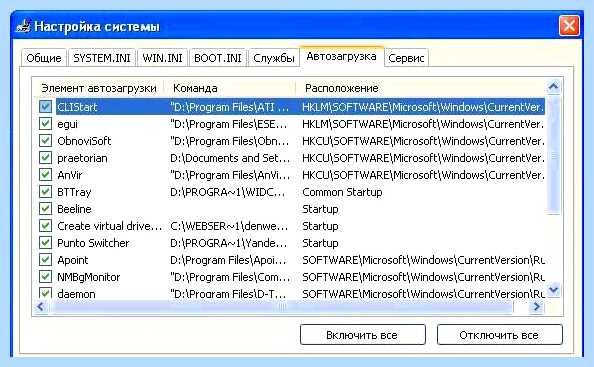Viewport: 594px width, 367px height.
Task: Sort by Команда column header
Action: click(230, 88)
